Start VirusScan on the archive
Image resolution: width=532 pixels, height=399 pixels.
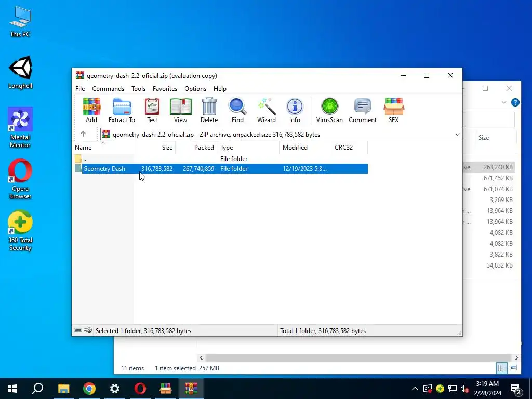pos(329,110)
